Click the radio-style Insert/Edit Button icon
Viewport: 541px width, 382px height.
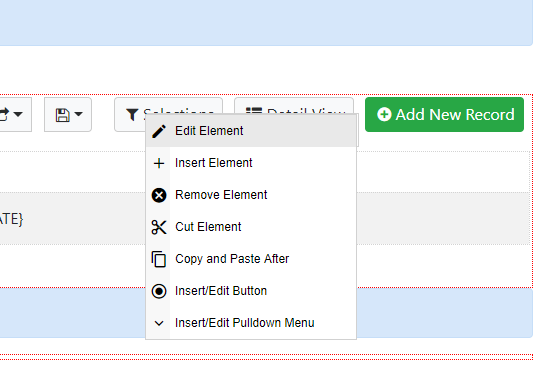click(159, 291)
